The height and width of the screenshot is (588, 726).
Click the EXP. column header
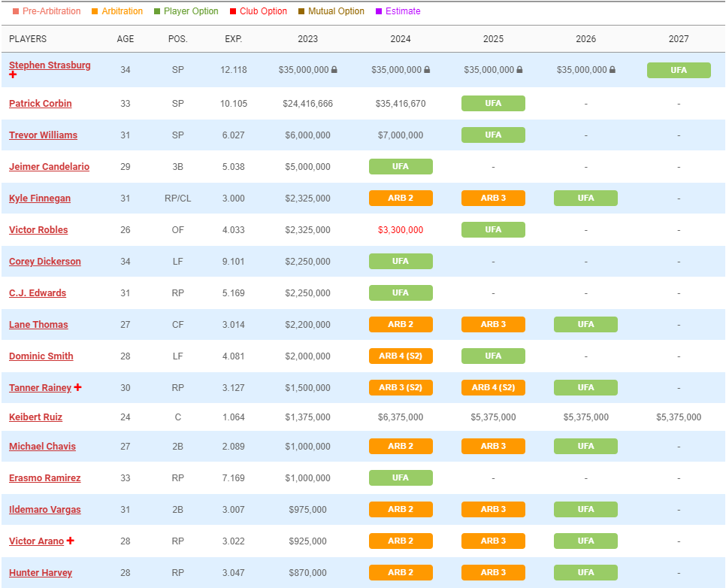coord(233,39)
